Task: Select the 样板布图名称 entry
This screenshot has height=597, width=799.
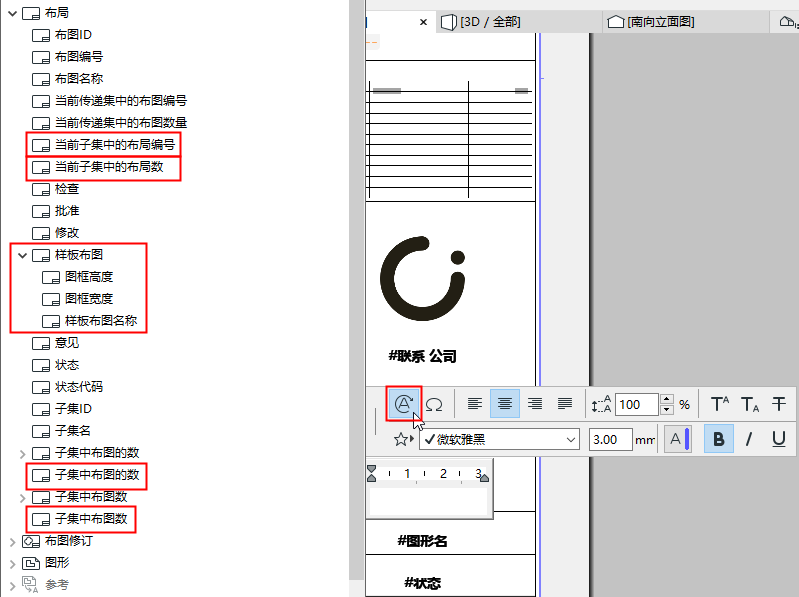Action: click(101, 320)
